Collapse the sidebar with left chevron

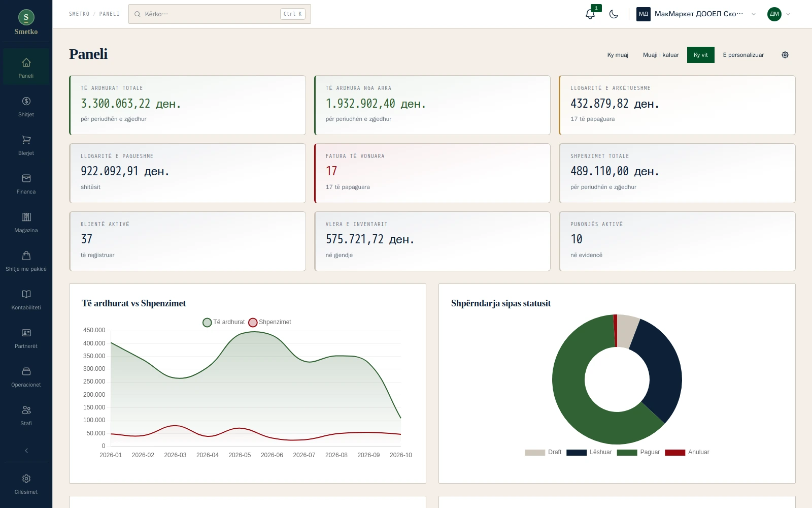point(26,451)
